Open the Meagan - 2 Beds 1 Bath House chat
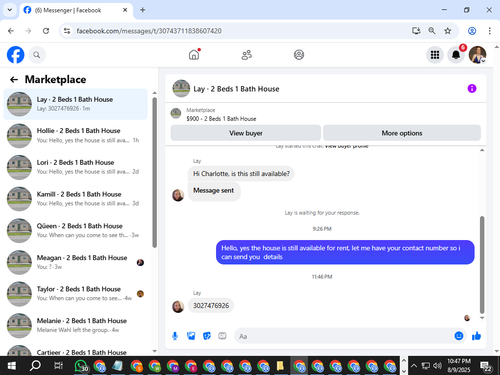 75,262
